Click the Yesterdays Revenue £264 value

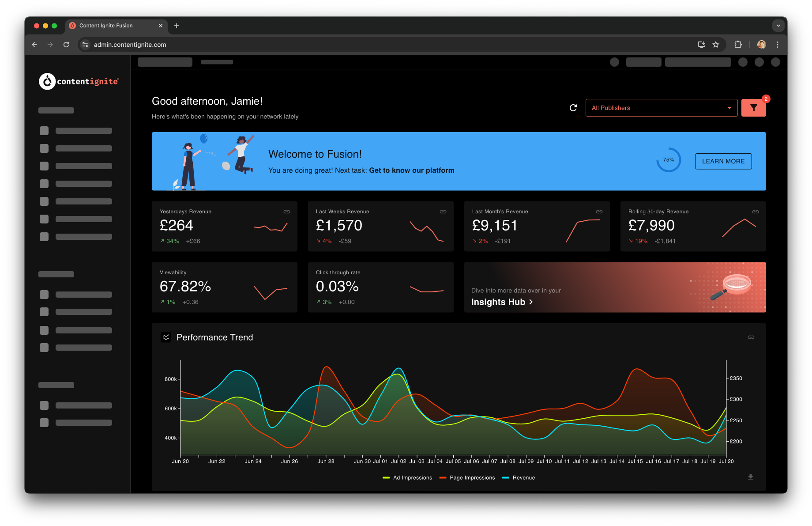[x=177, y=226]
